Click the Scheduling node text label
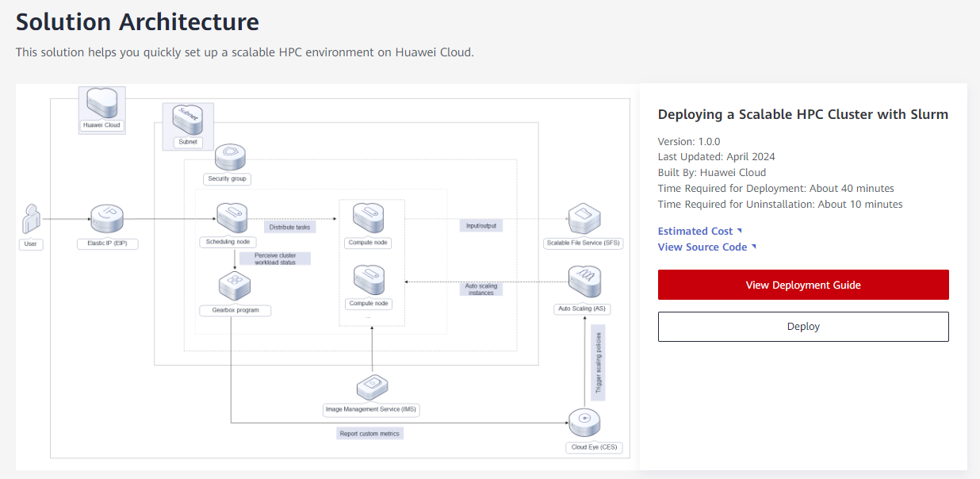Image resolution: width=980 pixels, height=479 pixels. point(228,243)
